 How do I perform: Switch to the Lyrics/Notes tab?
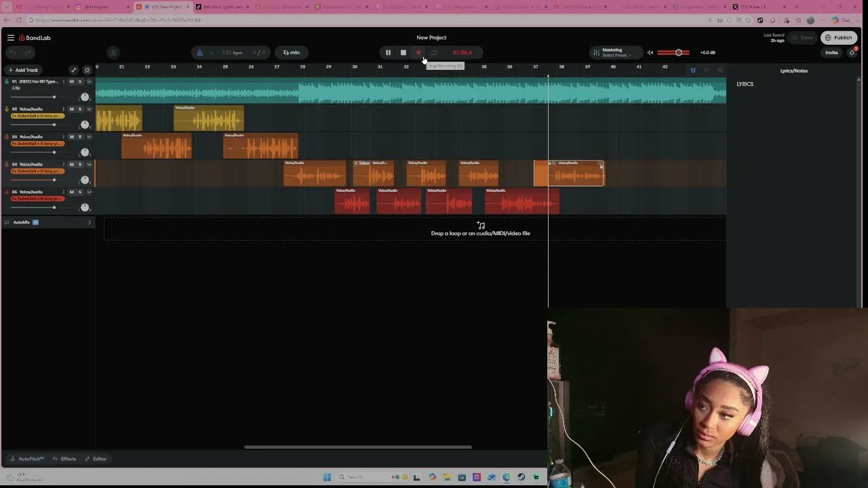coord(793,70)
